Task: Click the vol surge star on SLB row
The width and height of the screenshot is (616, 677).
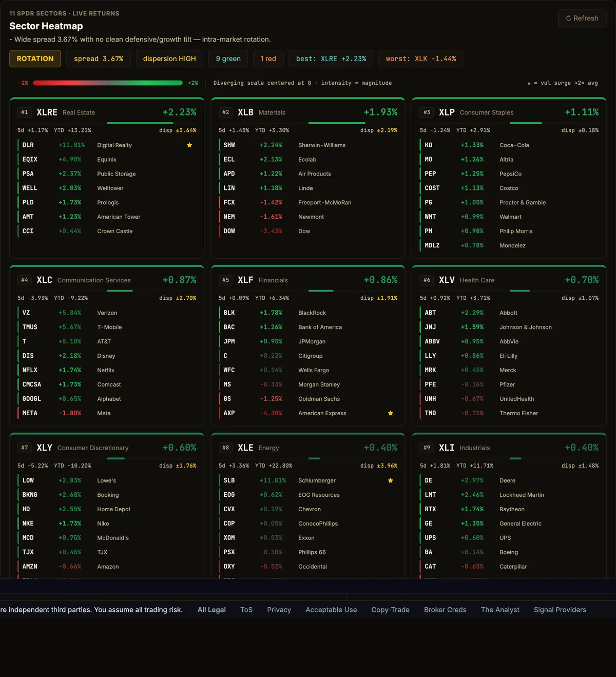Action: pos(391,480)
